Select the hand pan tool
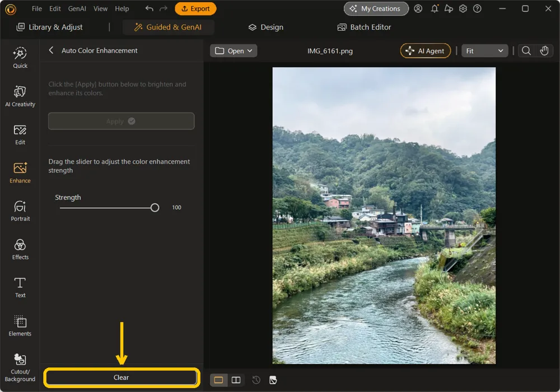560x392 pixels. [544, 51]
